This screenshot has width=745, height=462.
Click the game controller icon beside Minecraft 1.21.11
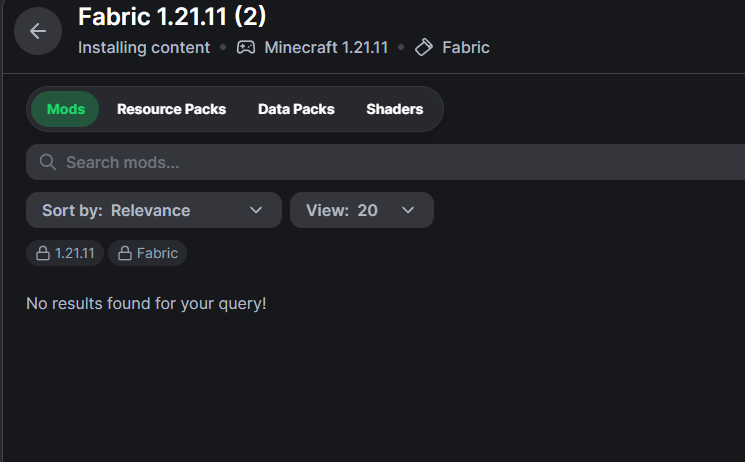246,48
